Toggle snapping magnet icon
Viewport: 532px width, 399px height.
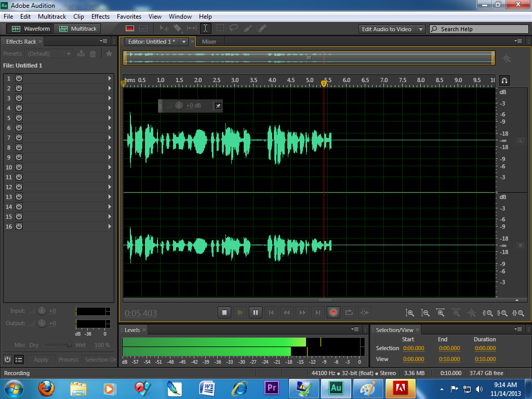pos(504,81)
